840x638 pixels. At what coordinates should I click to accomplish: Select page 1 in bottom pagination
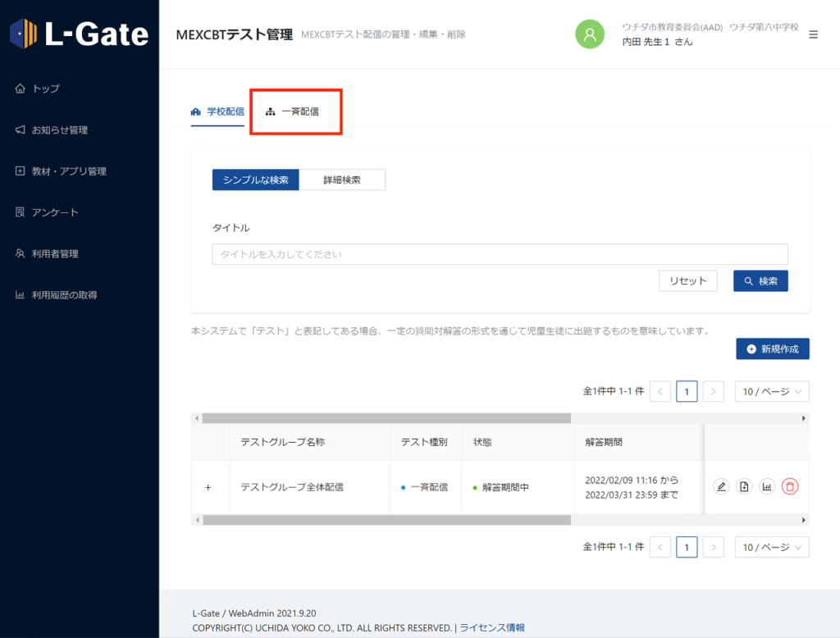click(687, 547)
